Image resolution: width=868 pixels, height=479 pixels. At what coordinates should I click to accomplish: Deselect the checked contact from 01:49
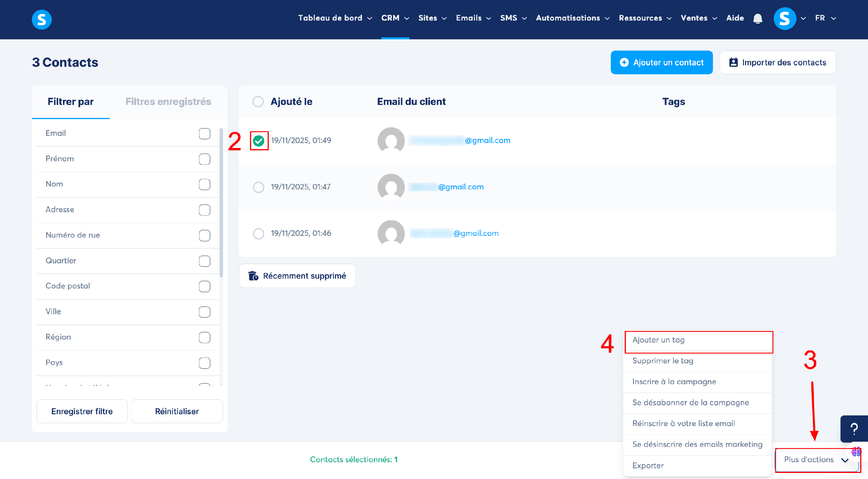point(258,140)
